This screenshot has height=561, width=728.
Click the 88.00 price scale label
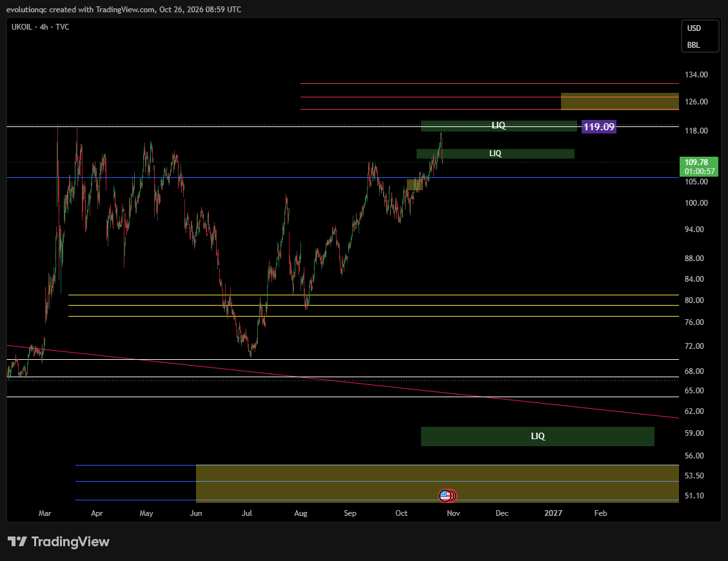[694, 258]
